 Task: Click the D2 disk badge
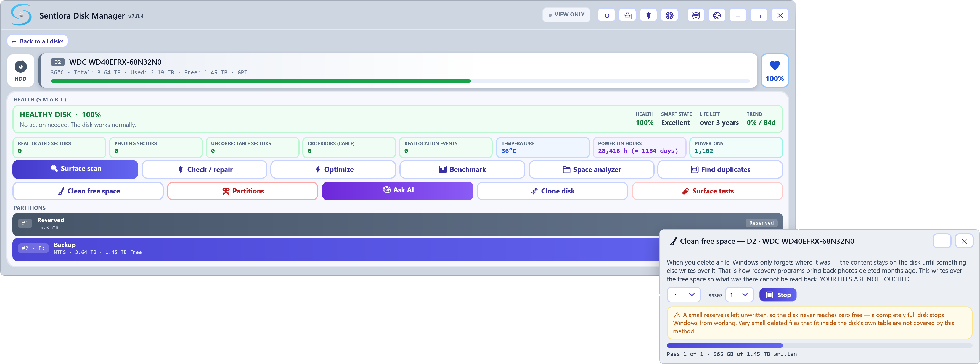(57, 62)
